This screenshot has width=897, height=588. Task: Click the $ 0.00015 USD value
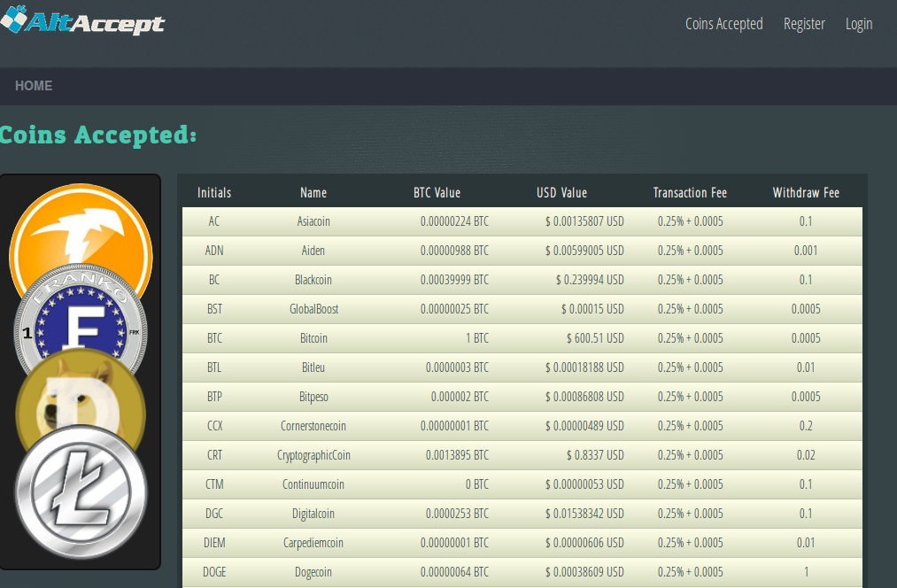[x=592, y=309]
